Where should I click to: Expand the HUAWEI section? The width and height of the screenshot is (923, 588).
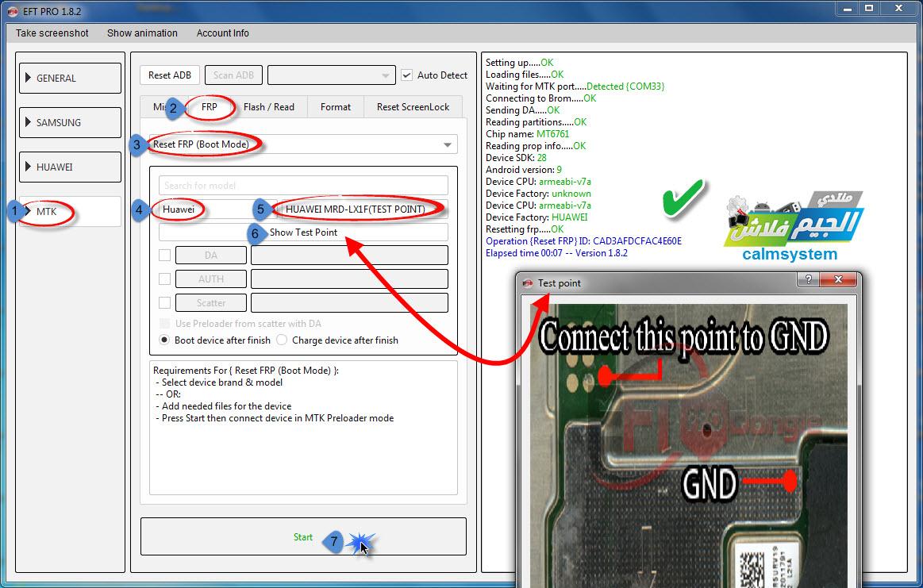point(70,167)
